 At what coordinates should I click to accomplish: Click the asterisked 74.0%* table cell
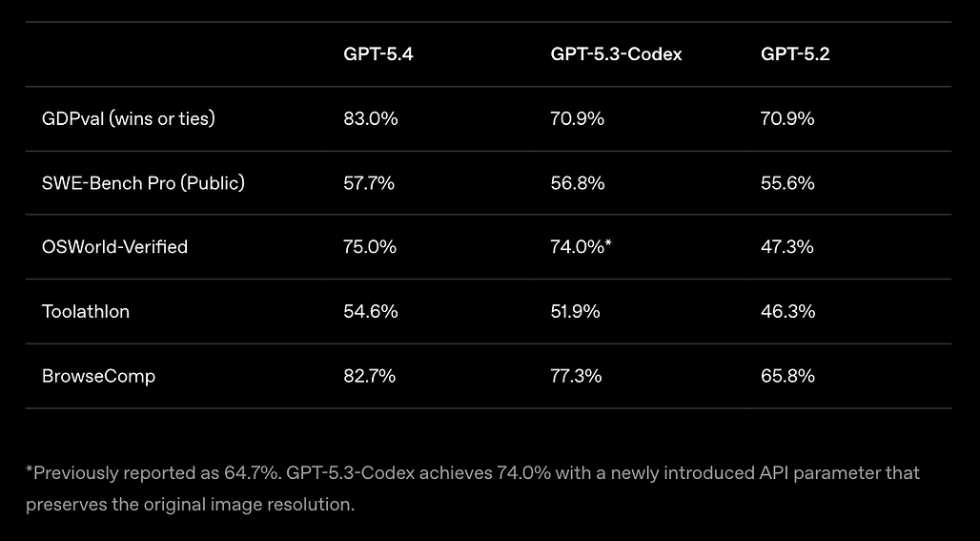point(581,246)
